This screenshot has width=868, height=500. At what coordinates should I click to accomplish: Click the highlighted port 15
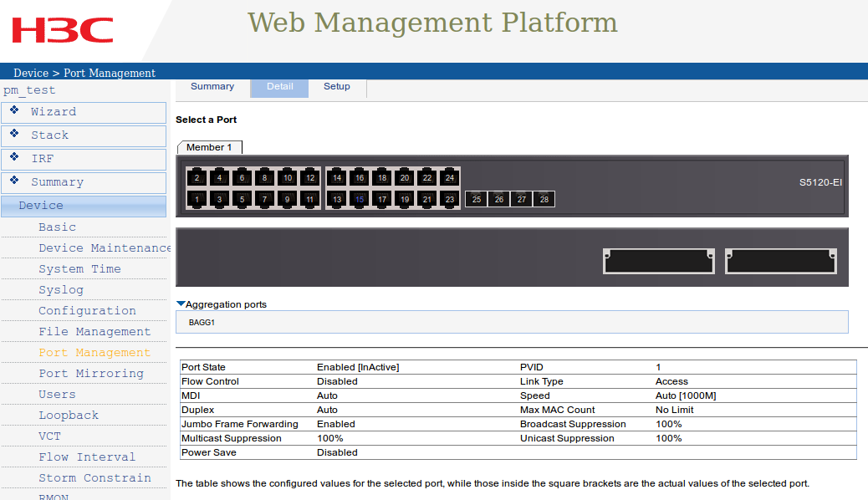click(360, 199)
